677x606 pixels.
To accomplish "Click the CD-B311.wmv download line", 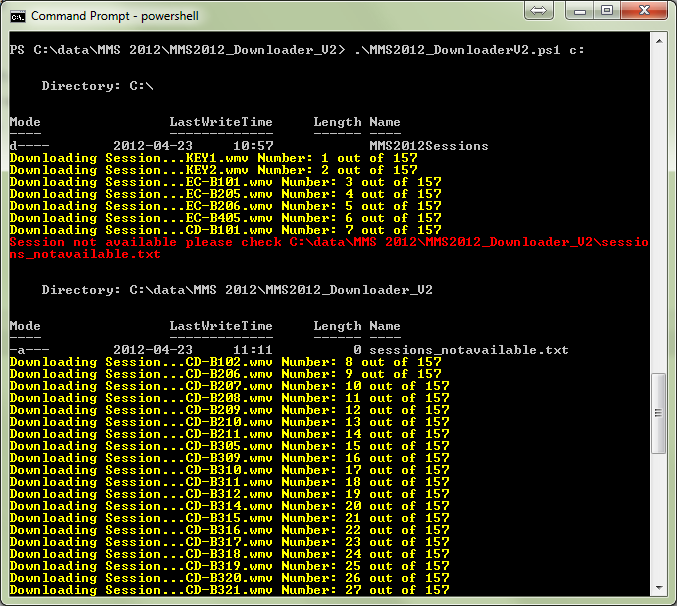I will [230, 482].
